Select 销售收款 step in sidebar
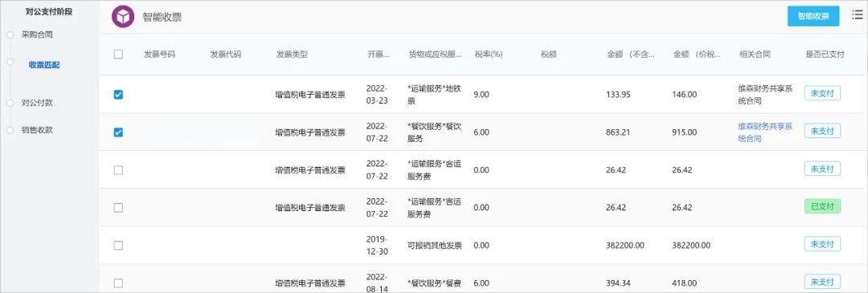 click(x=37, y=131)
